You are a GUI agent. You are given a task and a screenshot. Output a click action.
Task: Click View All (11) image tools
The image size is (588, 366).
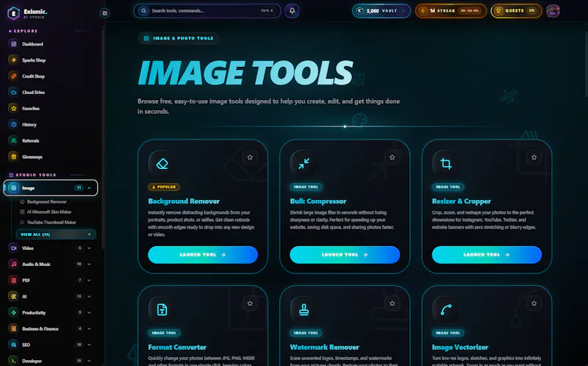coord(56,234)
